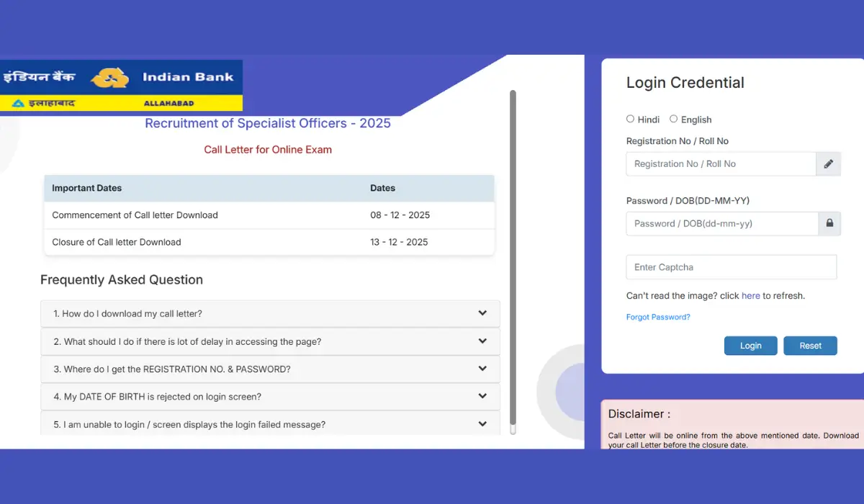This screenshot has width=864, height=504.
Task: Click the lock icon beside Password field
Action: pos(828,223)
